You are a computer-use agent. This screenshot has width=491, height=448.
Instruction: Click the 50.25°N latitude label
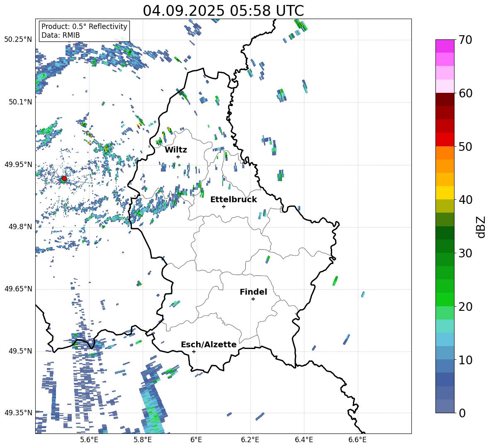click(x=18, y=40)
